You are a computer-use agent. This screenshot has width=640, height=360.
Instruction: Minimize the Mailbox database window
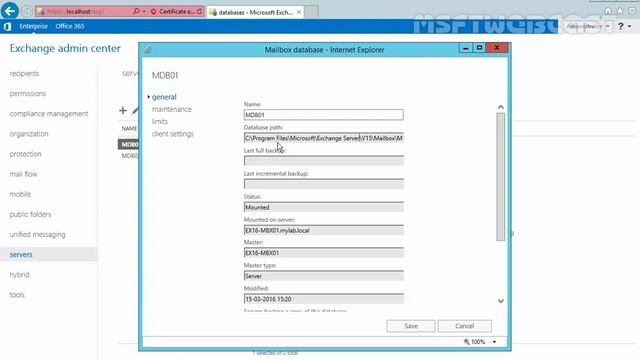coord(465,48)
